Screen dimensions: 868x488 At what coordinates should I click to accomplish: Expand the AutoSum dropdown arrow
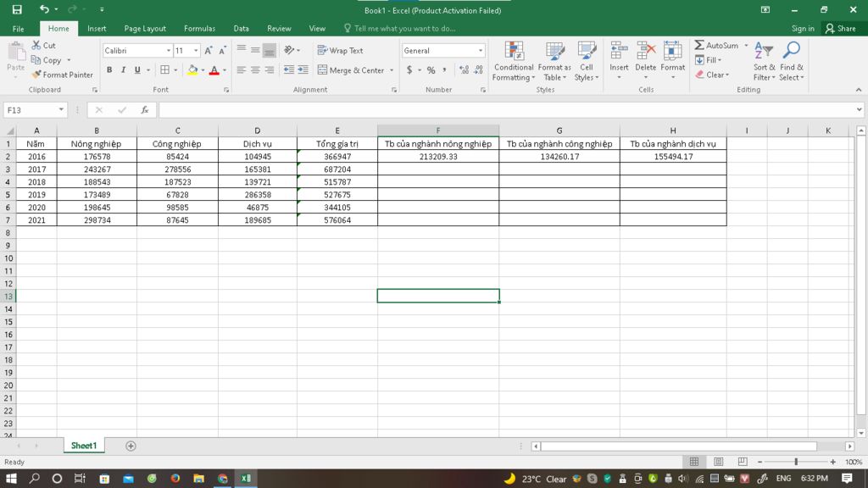(x=746, y=46)
